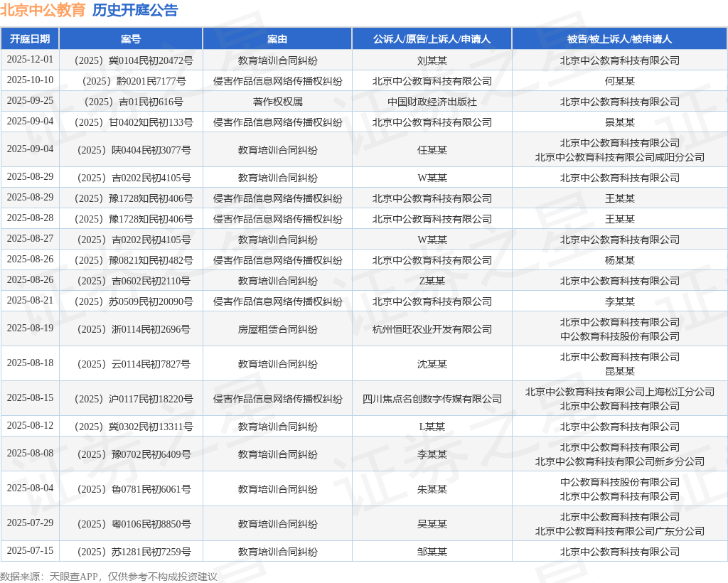Click plaintiff 杭州恒旺农业开发有限公司
Screen dimensions: 728x583
click(432, 329)
